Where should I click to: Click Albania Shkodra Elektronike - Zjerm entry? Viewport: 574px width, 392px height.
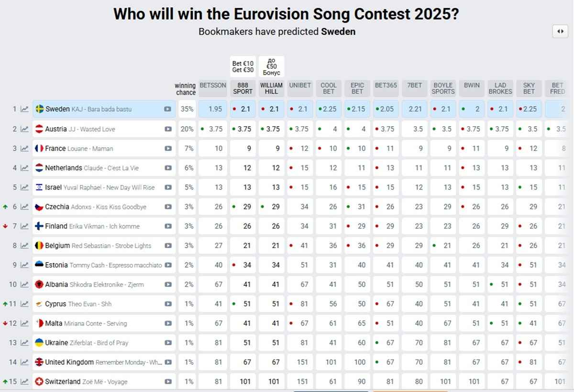coord(94,284)
